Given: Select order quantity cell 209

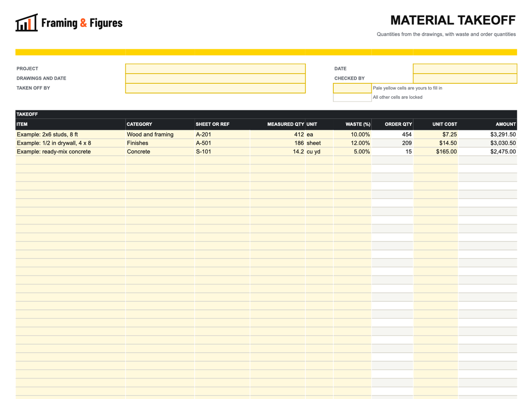Looking at the screenshot, I should pos(392,143).
